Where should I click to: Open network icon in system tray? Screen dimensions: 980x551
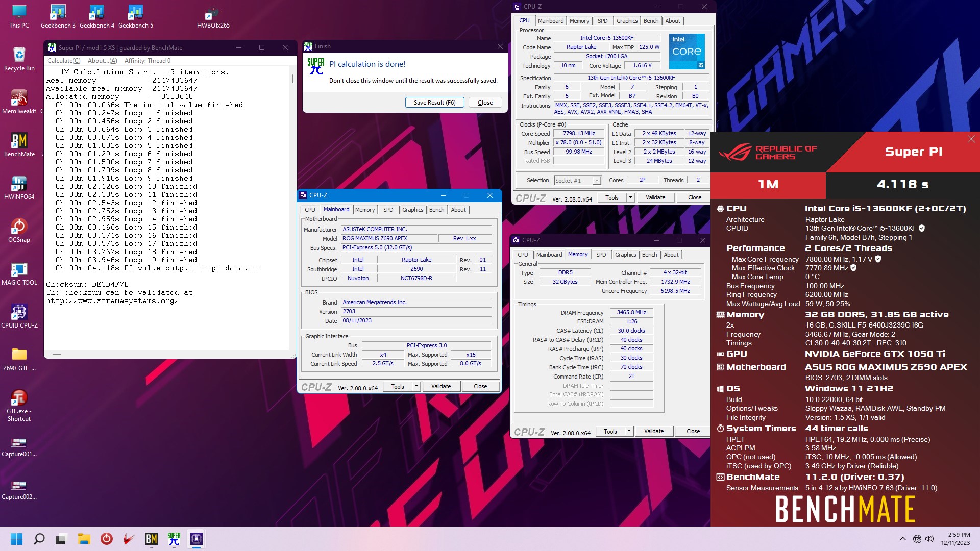[917, 539]
